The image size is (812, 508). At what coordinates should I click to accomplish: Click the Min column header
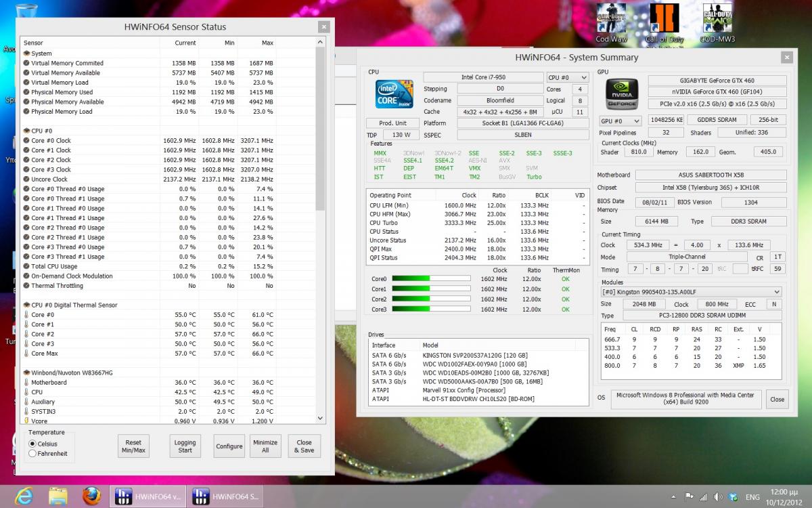pos(218,43)
